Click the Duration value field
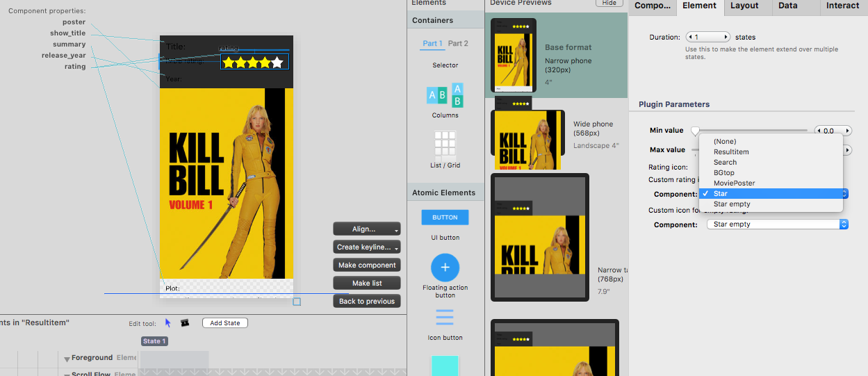 (x=707, y=37)
